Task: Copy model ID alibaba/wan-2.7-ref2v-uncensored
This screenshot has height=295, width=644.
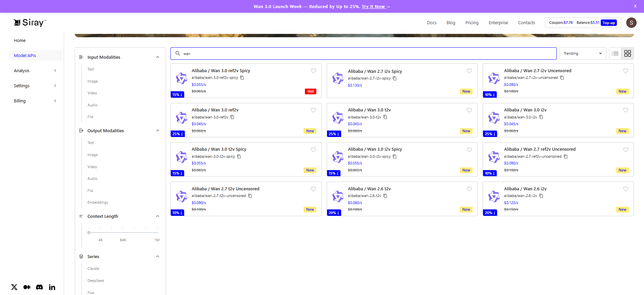Action: pyautogui.click(x=566, y=156)
